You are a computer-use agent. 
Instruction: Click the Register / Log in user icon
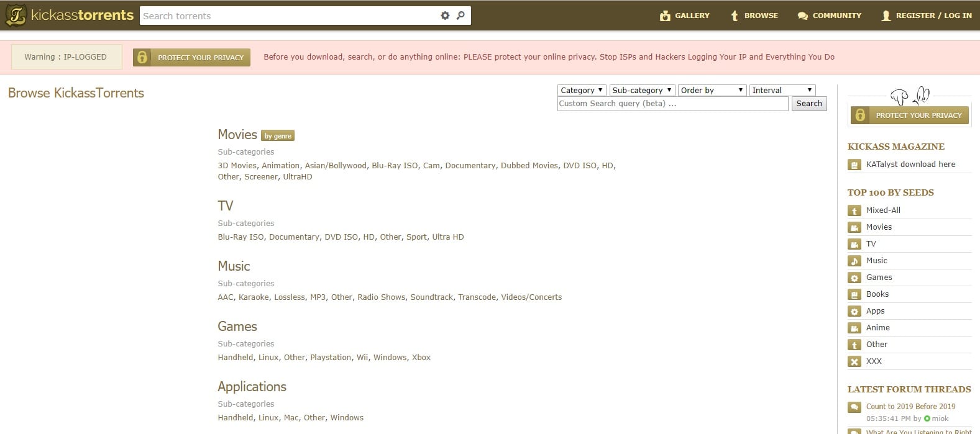click(886, 16)
